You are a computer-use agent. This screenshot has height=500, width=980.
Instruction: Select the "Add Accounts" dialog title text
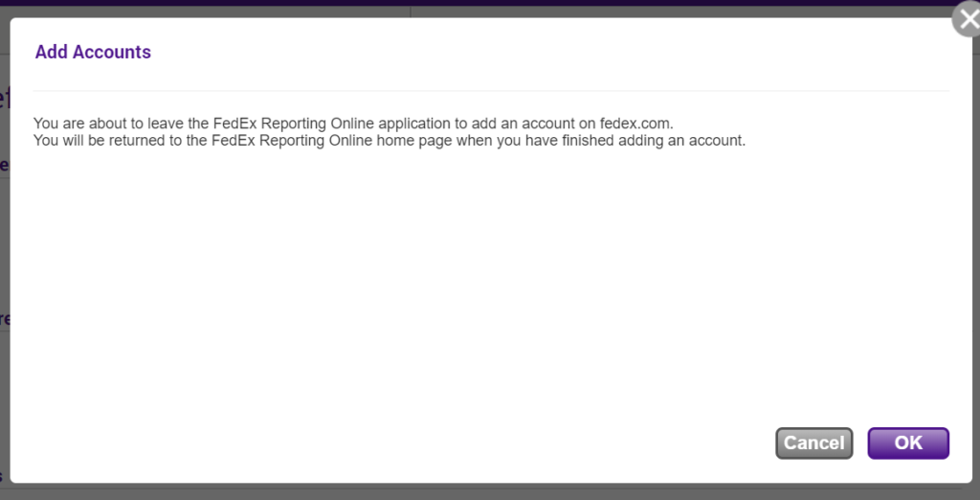pyautogui.click(x=93, y=52)
